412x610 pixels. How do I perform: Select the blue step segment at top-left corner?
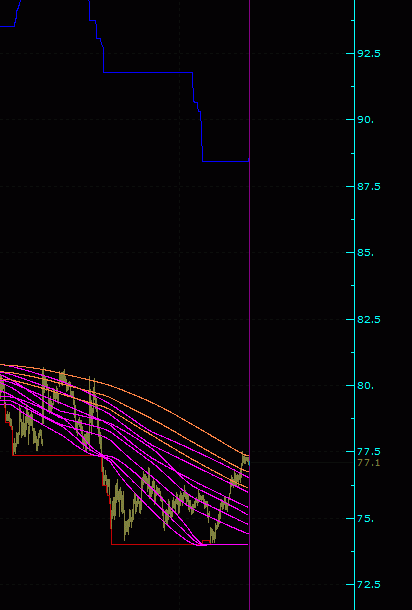click(x=7, y=26)
